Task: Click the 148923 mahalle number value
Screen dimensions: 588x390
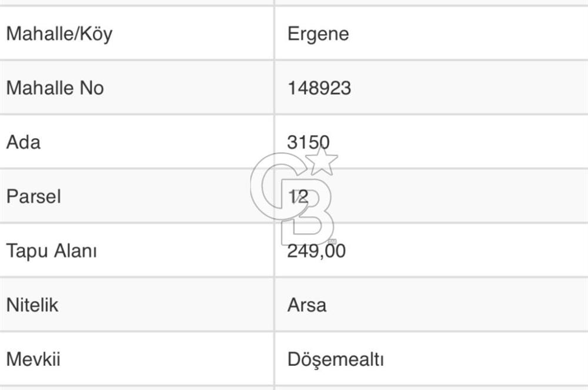Action: click(x=319, y=89)
